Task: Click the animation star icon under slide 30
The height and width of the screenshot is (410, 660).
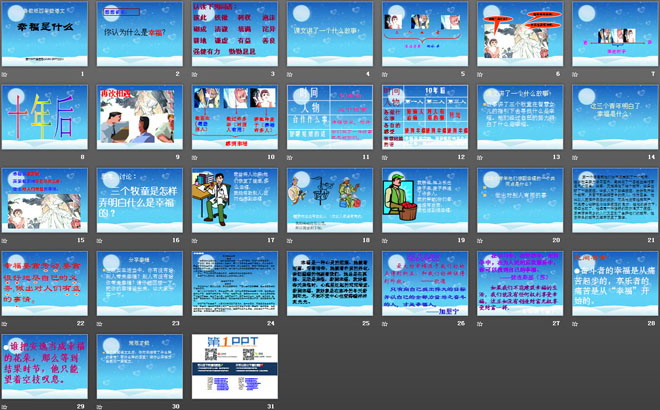Action: point(100,407)
